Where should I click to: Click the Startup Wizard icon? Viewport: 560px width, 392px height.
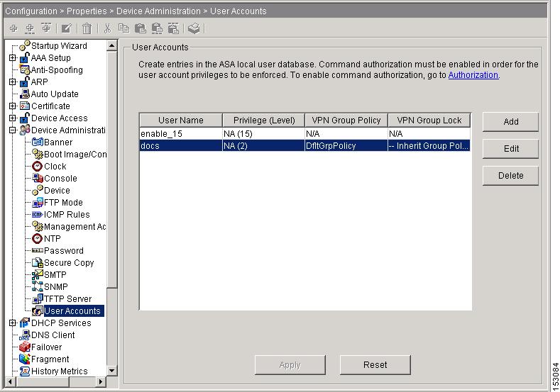pos(25,45)
